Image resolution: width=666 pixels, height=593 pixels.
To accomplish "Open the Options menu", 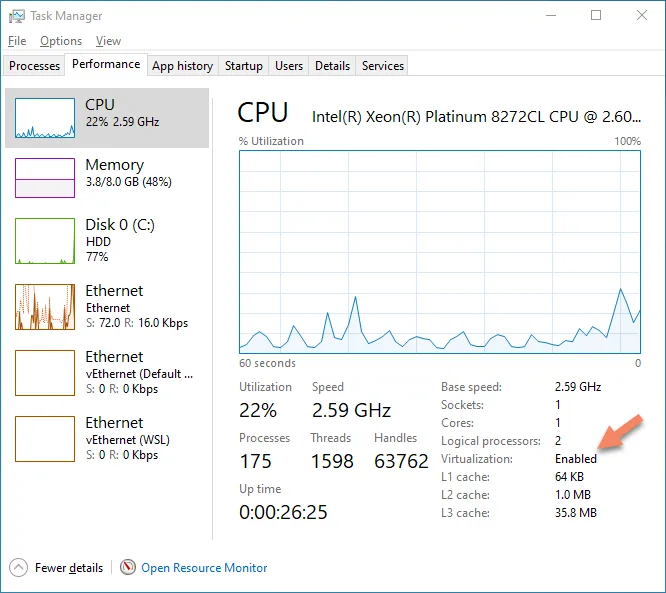I will [x=61, y=41].
